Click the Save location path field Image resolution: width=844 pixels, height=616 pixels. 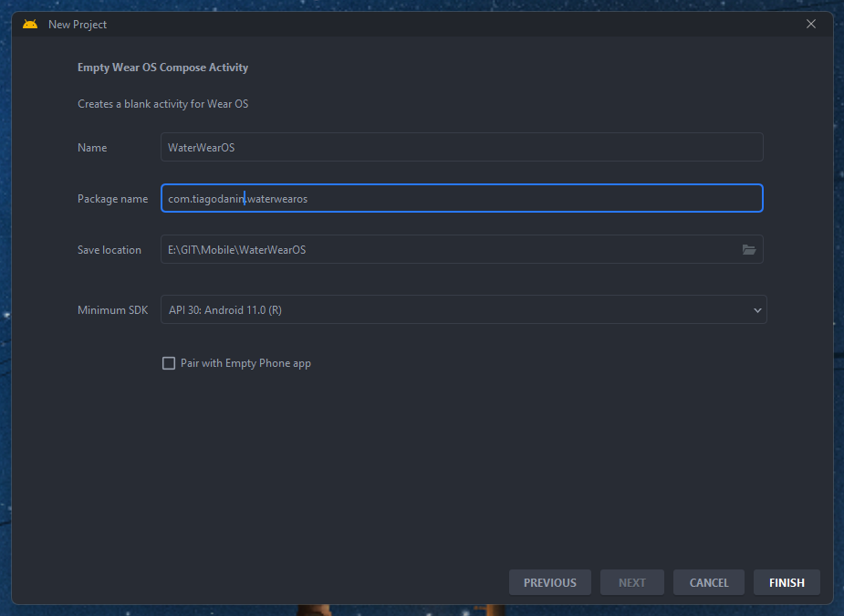point(447,250)
